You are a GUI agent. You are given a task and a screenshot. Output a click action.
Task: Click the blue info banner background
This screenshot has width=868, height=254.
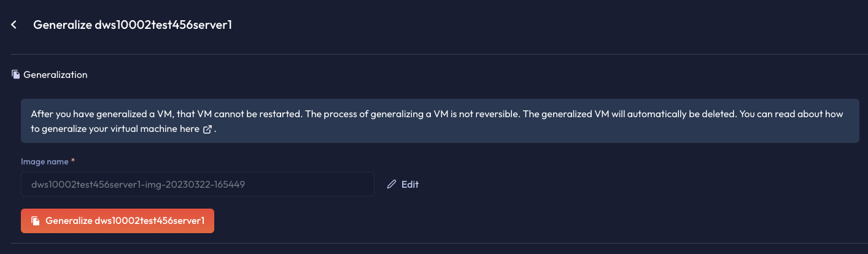tap(440, 121)
